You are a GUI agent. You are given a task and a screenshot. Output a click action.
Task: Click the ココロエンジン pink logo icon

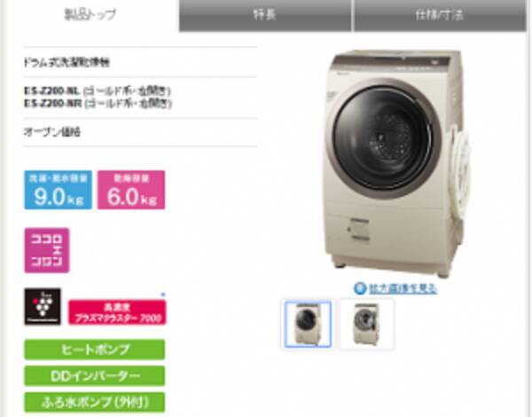(47, 250)
